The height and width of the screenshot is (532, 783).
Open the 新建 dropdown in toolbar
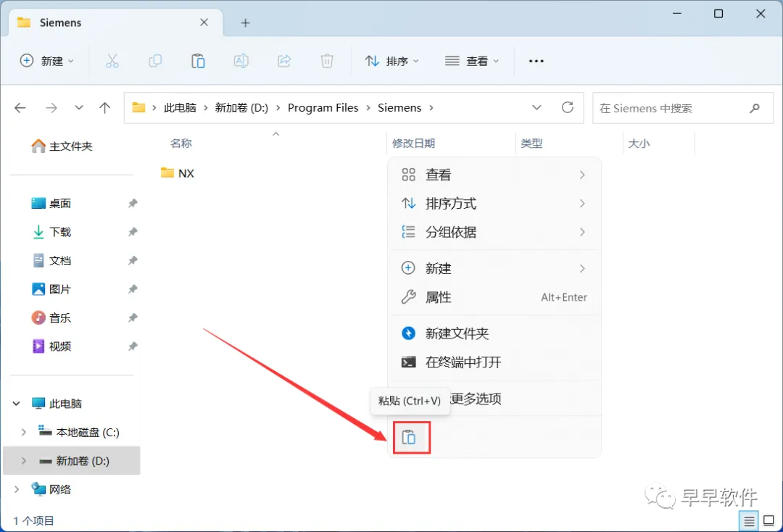47,61
